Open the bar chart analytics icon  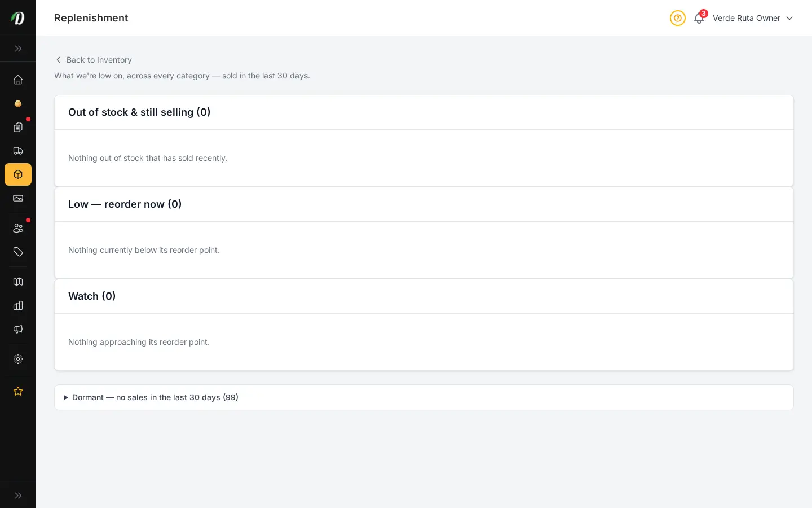coord(18,305)
